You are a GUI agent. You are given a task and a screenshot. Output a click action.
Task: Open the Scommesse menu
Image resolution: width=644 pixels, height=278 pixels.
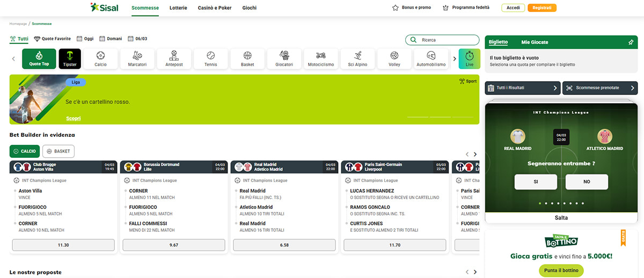(x=145, y=8)
